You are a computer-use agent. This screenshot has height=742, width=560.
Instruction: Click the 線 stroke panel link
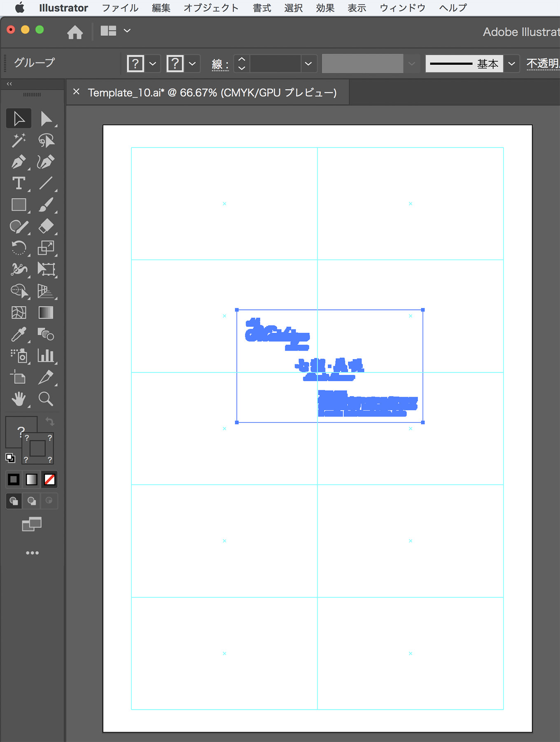point(220,64)
